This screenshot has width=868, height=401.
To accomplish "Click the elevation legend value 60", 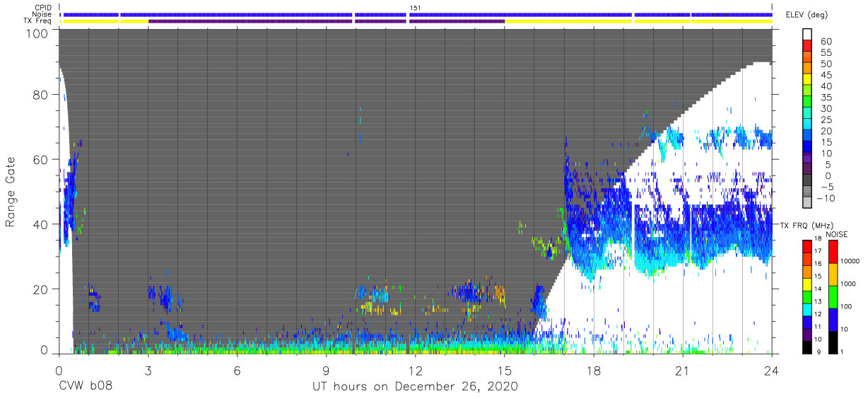I will pyautogui.click(x=826, y=41).
